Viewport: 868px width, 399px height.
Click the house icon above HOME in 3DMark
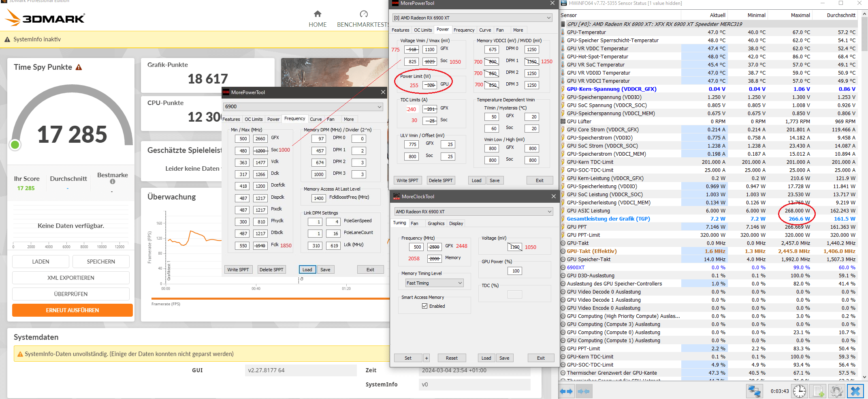[x=318, y=14]
